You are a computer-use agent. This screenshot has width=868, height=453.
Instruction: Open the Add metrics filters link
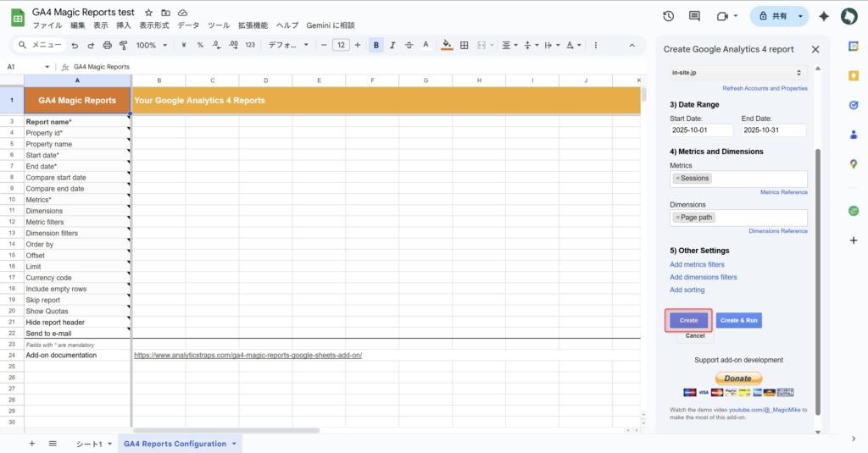coord(697,265)
